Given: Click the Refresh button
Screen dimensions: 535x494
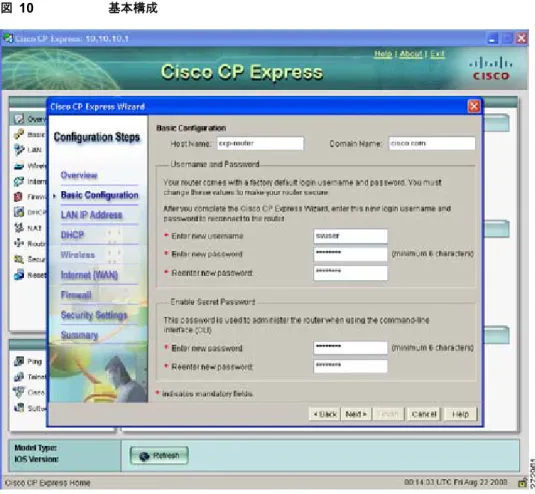Looking at the screenshot, I should (159, 455).
